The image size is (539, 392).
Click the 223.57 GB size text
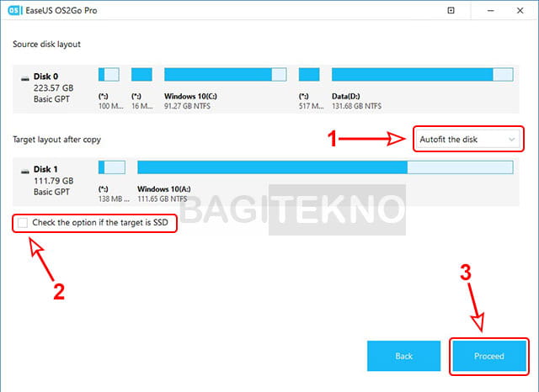[53, 87]
